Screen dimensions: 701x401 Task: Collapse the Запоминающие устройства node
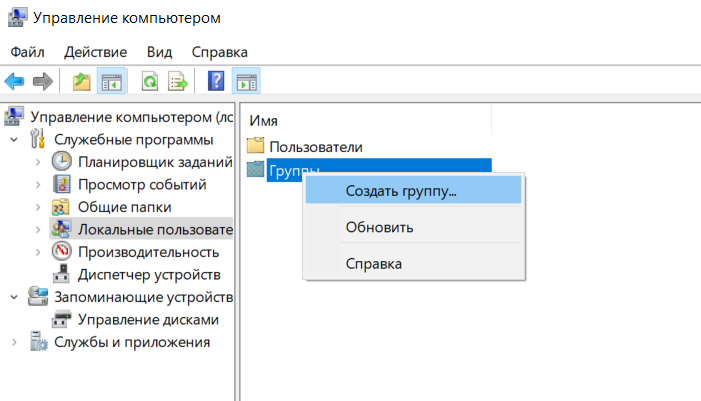click(14, 297)
